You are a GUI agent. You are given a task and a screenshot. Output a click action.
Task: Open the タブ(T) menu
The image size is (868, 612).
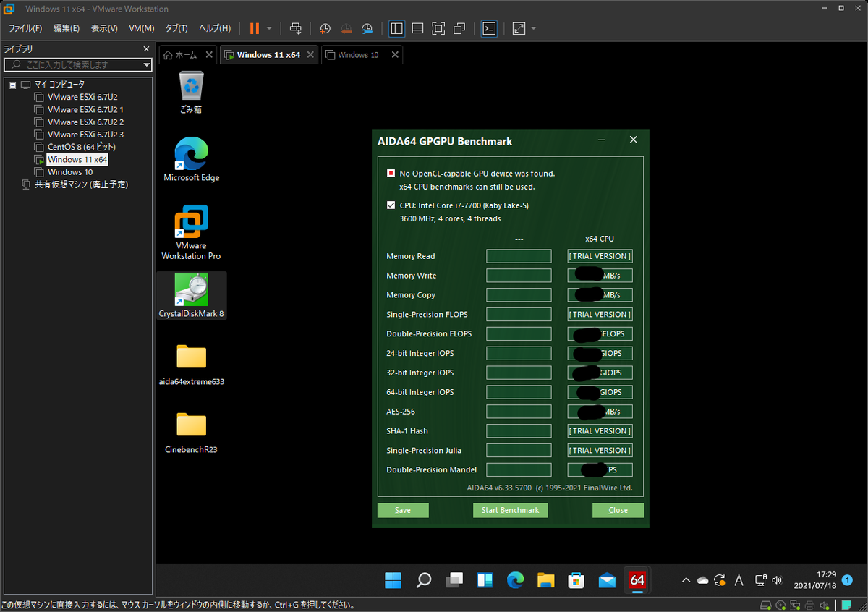point(176,28)
